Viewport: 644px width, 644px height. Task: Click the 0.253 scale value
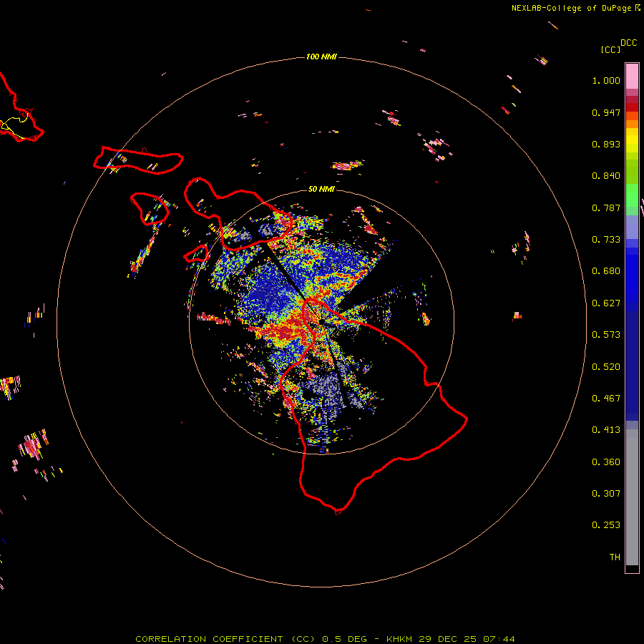606,525
